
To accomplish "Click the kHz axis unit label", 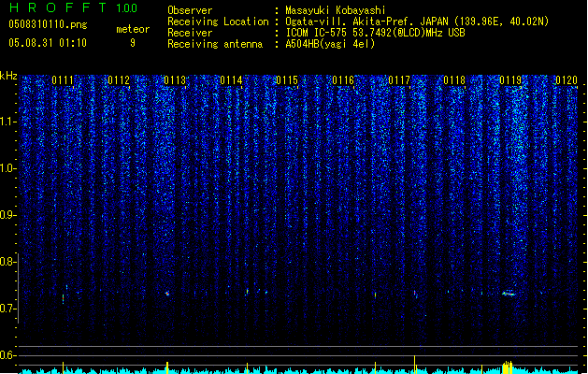I will click(8, 76).
